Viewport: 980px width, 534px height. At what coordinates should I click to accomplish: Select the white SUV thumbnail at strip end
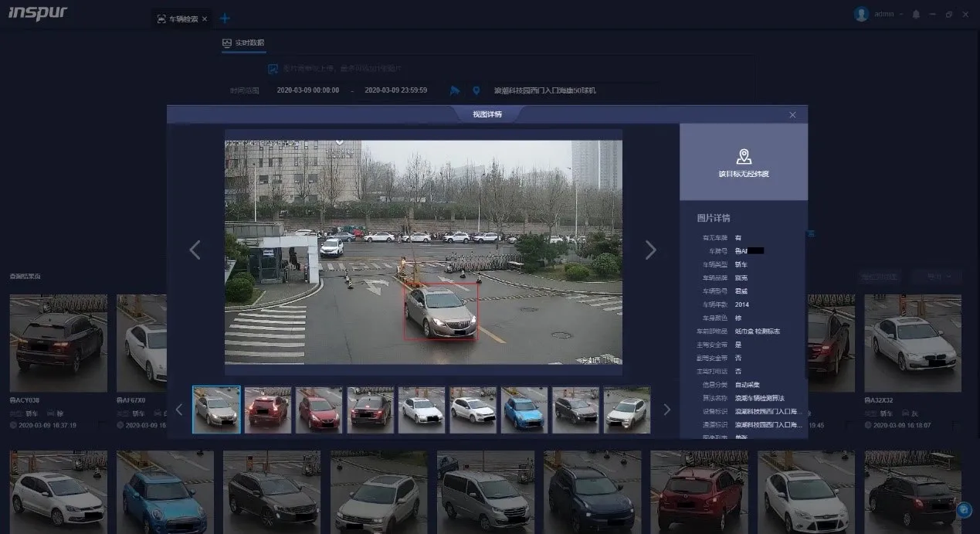[x=626, y=410]
